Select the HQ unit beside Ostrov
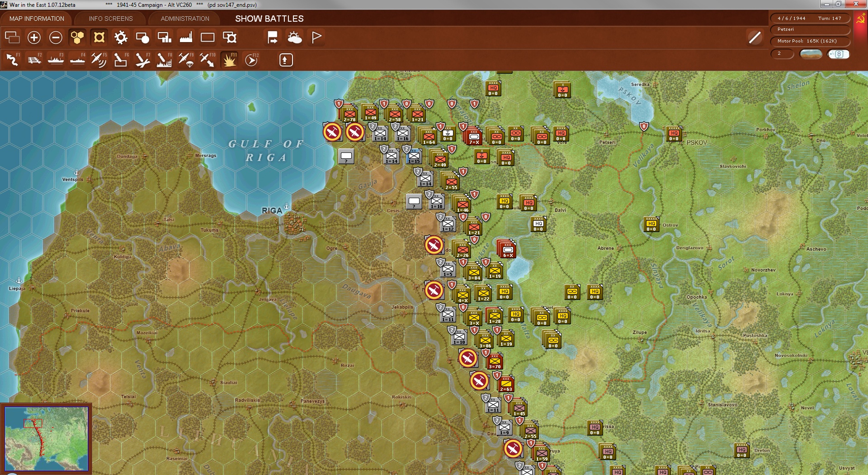 651,224
